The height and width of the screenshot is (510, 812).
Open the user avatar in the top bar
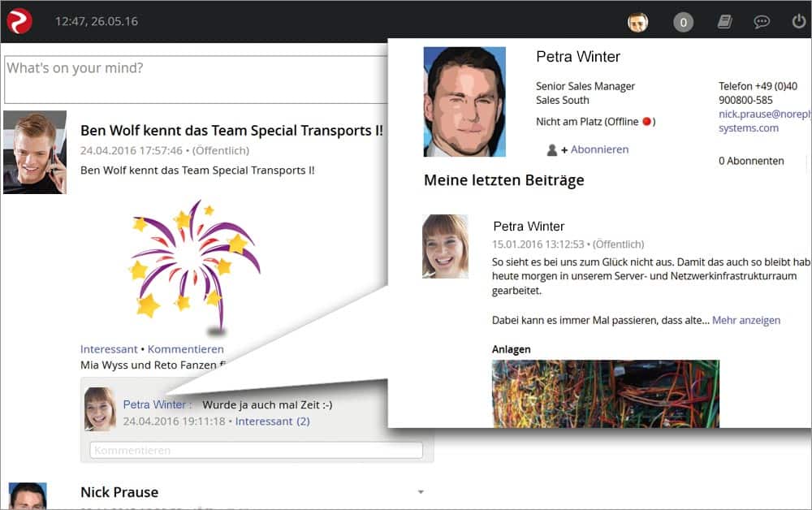(x=637, y=22)
